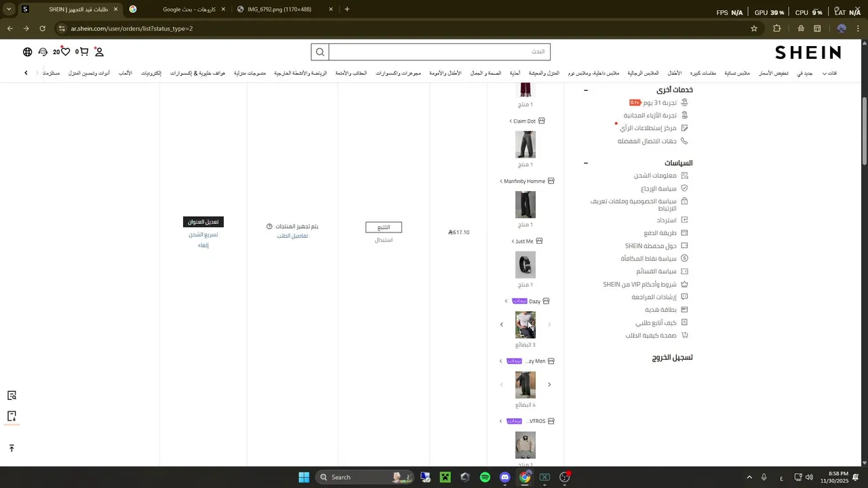Open إلكترونيات category menu

coord(151,73)
